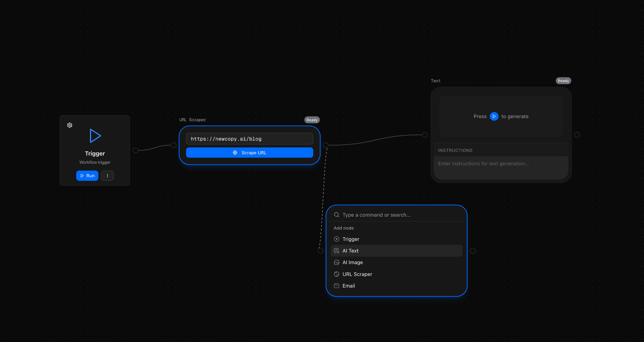Click the blue generate play button in Text node

tap(494, 117)
